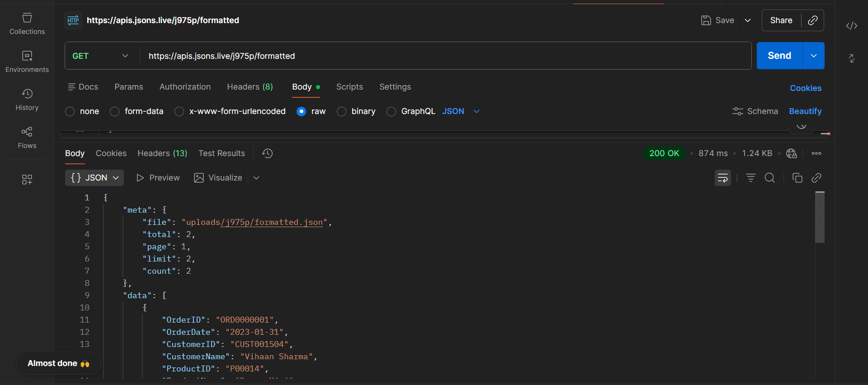The image size is (868, 385).
Task: Send the request
Action: tap(779, 56)
